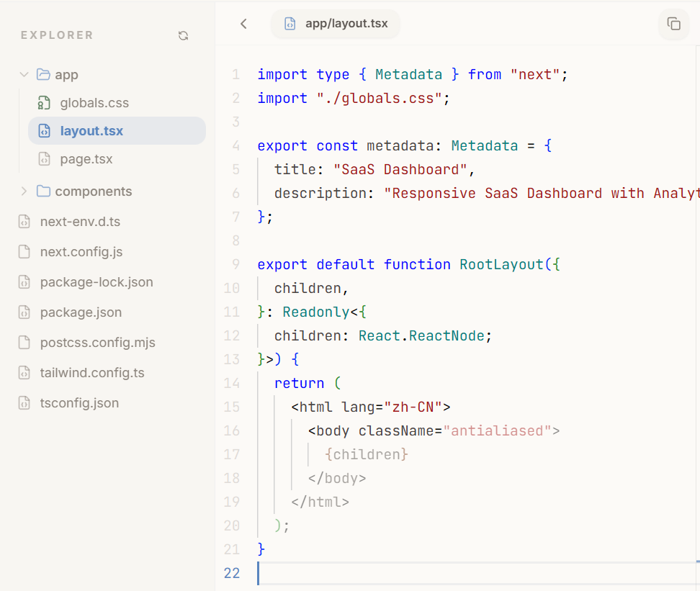Image resolution: width=700 pixels, height=591 pixels.
Task: Open package.json file
Action: [x=81, y=312]
